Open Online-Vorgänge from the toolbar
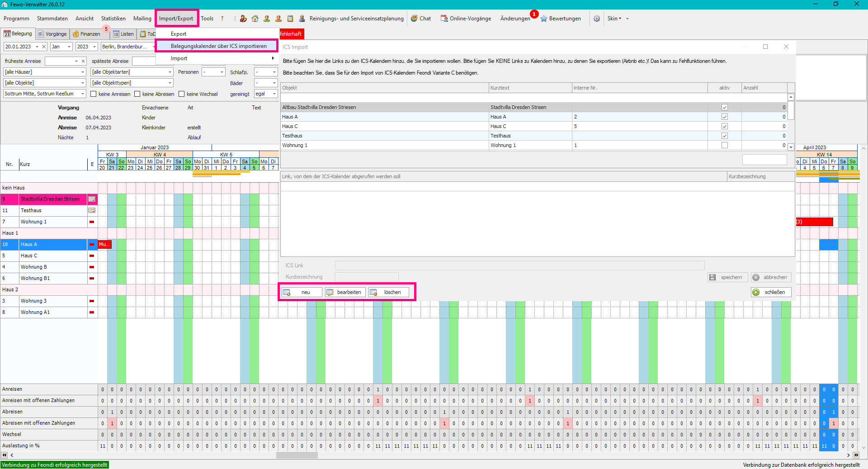This screenshot has height=469, width=868. tap(466, 19)
